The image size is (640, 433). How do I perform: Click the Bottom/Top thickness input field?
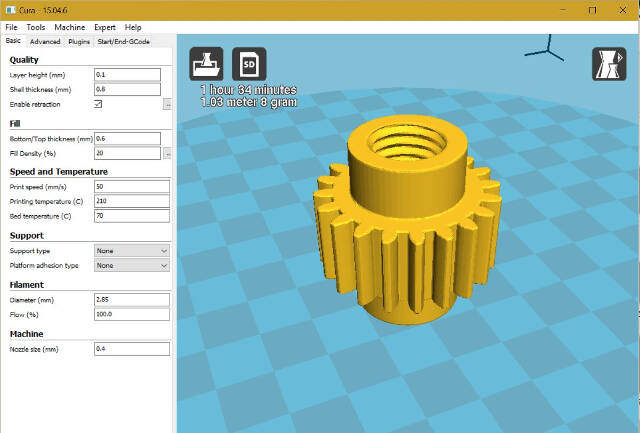tap(127, 139)
